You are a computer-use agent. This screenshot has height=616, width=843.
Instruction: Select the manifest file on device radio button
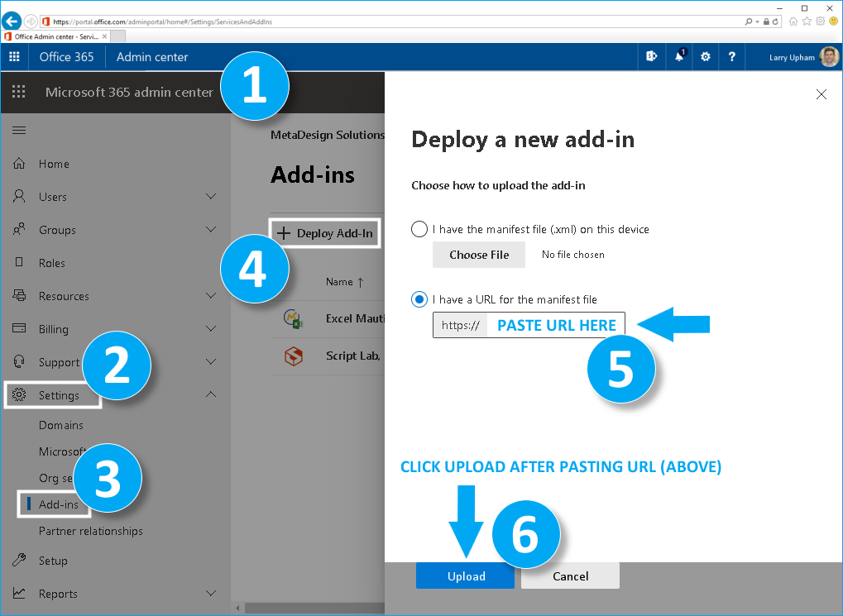(419, 229)
